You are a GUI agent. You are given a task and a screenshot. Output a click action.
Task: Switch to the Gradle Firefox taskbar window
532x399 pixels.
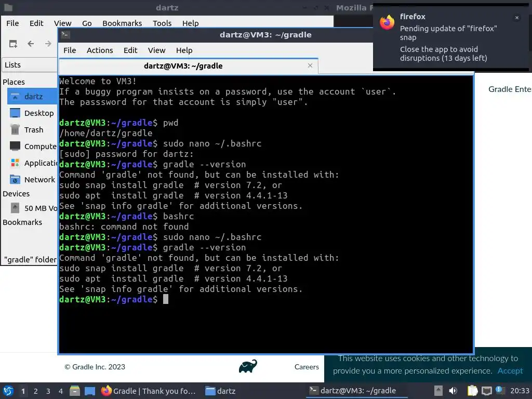point(149,391)
